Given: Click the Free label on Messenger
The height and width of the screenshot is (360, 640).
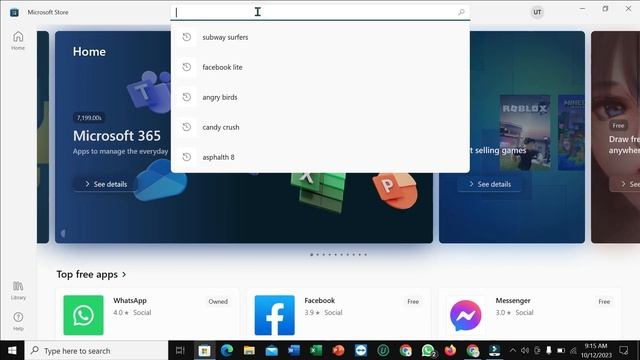Looking at the screenshot, I should tap(604, 302).
